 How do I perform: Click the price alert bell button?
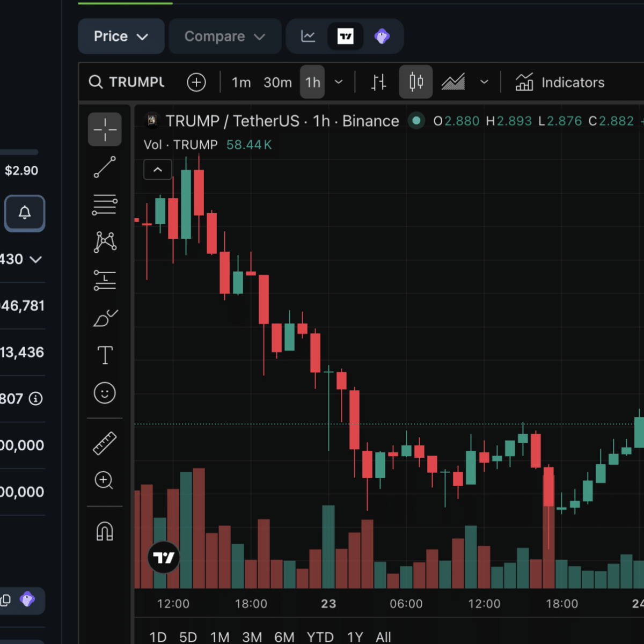(25, 213)
